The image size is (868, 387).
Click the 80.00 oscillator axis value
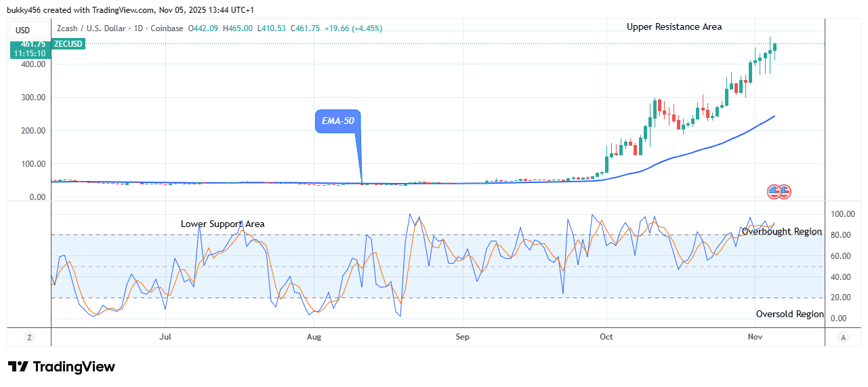pos(841,235)
